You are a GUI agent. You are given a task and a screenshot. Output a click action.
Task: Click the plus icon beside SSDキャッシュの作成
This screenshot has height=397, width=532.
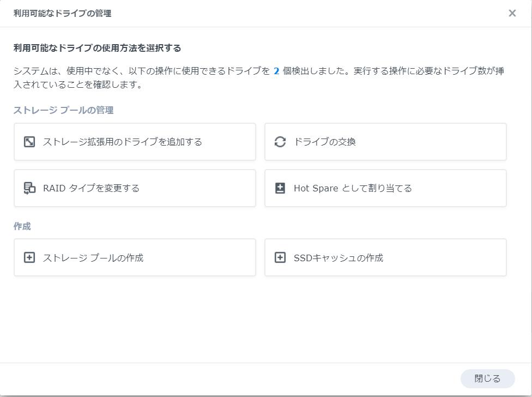click(x=280, y=257)
